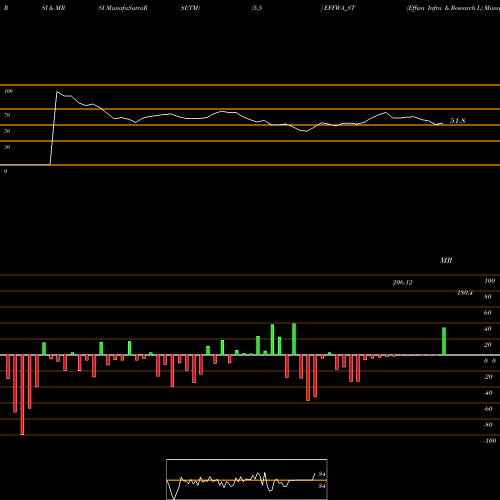
Task: Click the current RSI value 51.8
Action: pos(458,121)
